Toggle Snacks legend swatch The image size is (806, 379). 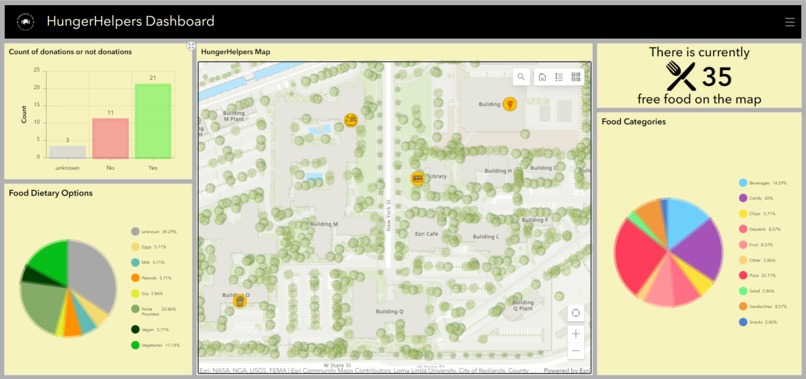point(743,322)
